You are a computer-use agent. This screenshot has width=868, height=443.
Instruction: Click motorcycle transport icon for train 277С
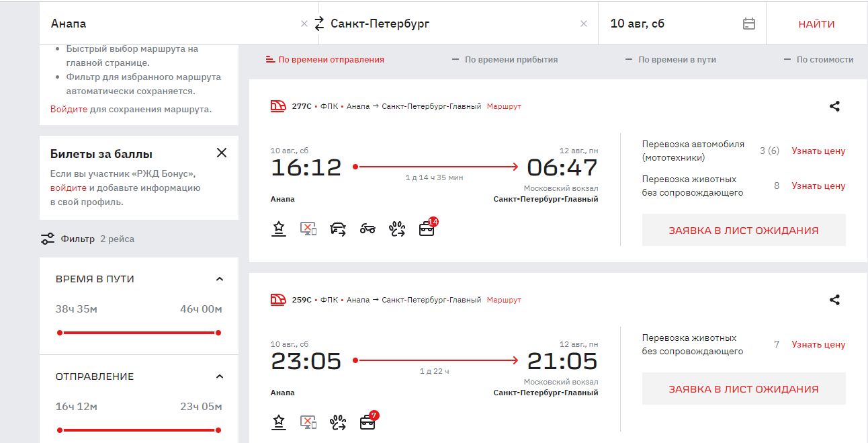pos(367,229)
